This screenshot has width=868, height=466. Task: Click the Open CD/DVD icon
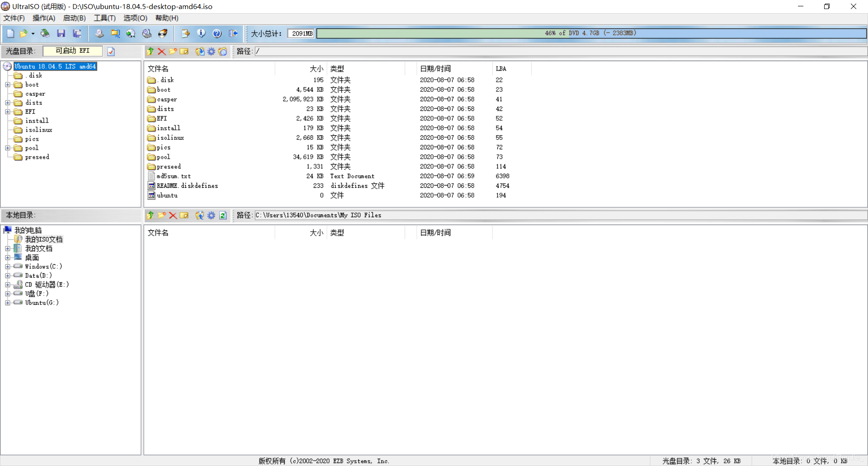45,33
